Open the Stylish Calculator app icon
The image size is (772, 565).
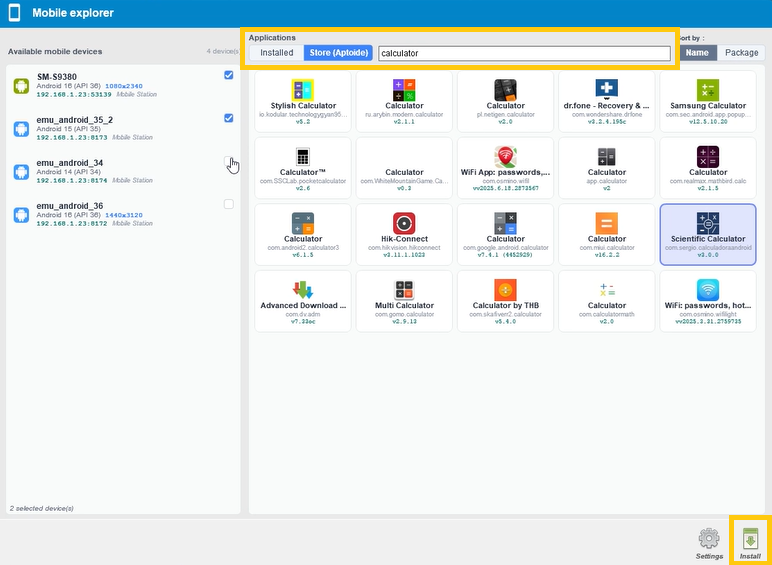tap(303, 90)
